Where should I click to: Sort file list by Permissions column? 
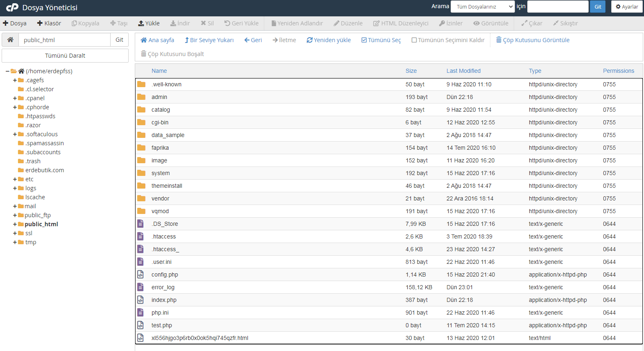618,71
